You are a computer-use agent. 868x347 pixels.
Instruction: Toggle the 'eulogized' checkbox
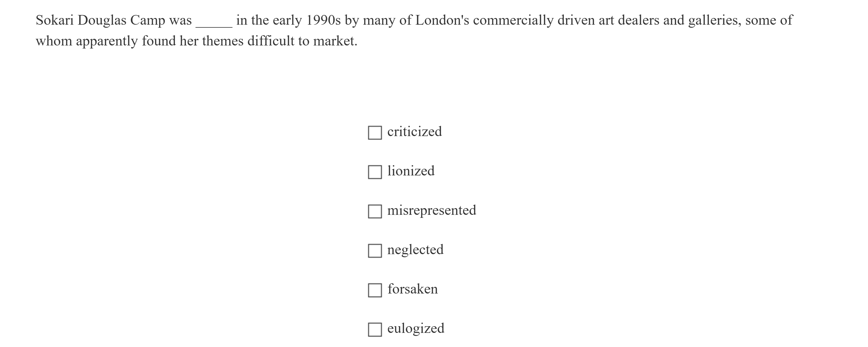tap(375, 330)
